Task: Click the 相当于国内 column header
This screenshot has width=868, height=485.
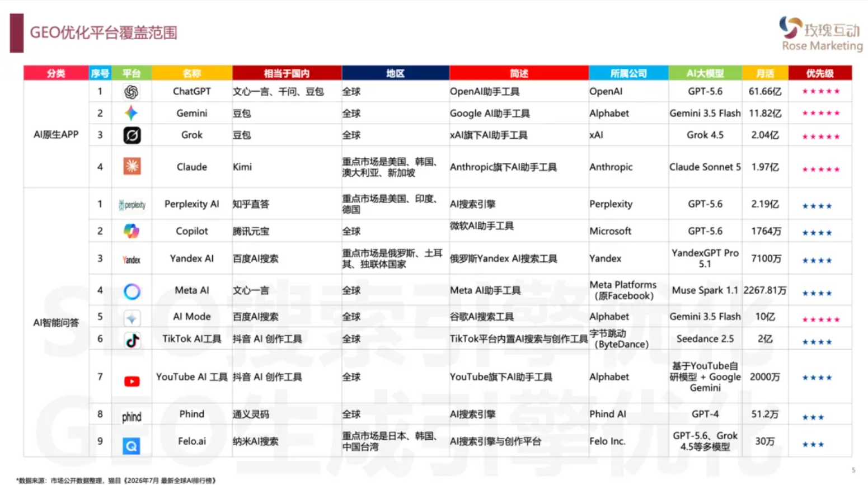Action: (287, 73)
